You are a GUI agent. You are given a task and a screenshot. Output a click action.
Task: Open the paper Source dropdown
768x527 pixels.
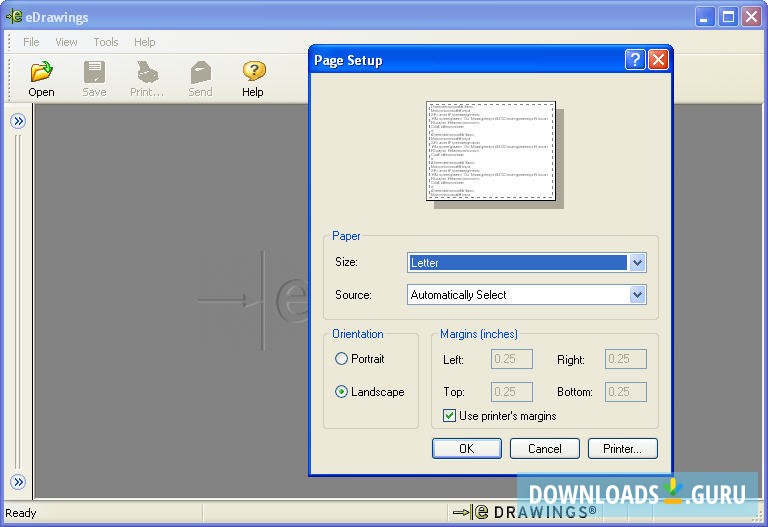(637, 295)
